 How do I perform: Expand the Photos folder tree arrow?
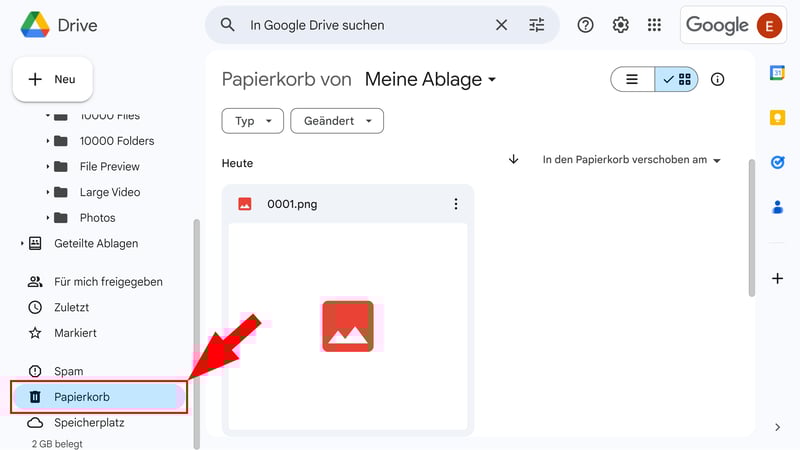click(47, 218)
